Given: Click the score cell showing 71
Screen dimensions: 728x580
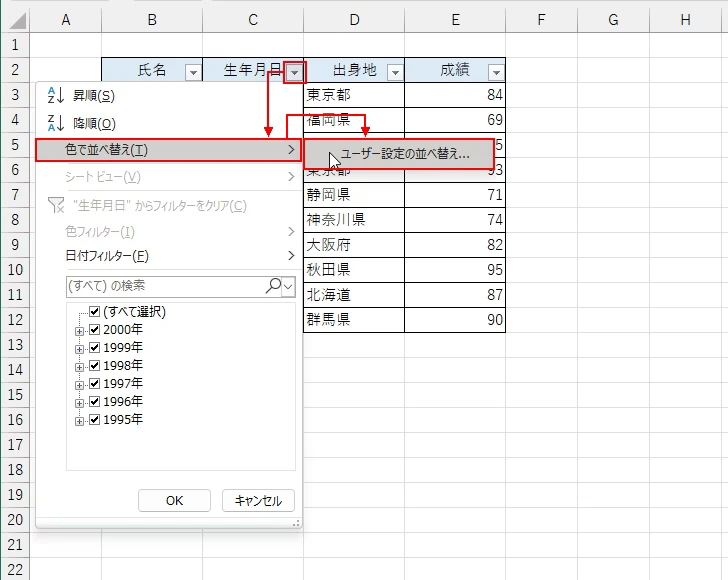Looking at the screenshot, I should point(455,195).
